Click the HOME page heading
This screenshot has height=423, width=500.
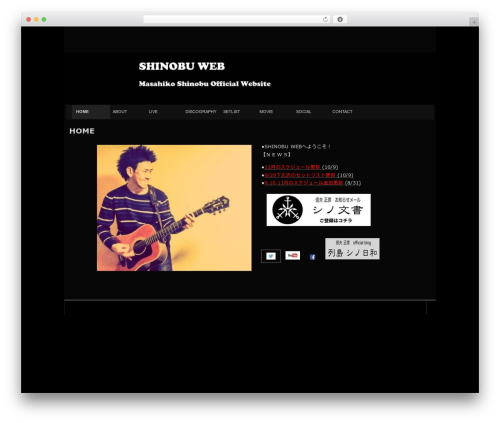82,131
